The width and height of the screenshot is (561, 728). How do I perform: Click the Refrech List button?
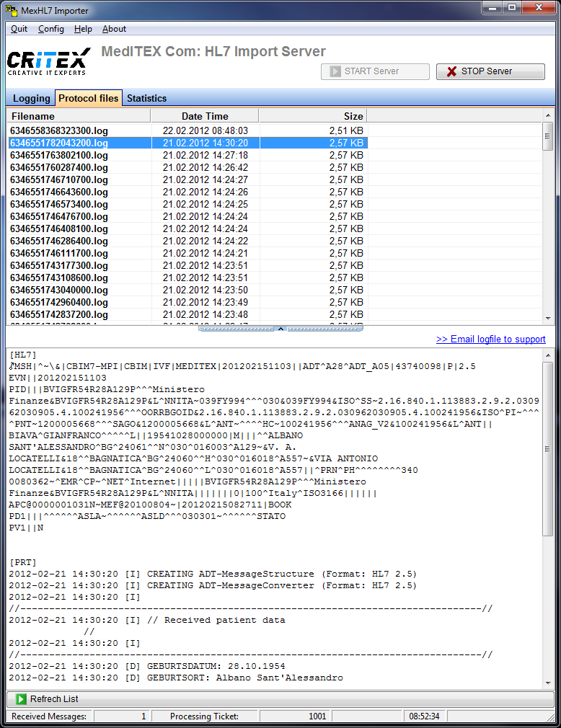(x=280, y=698)
